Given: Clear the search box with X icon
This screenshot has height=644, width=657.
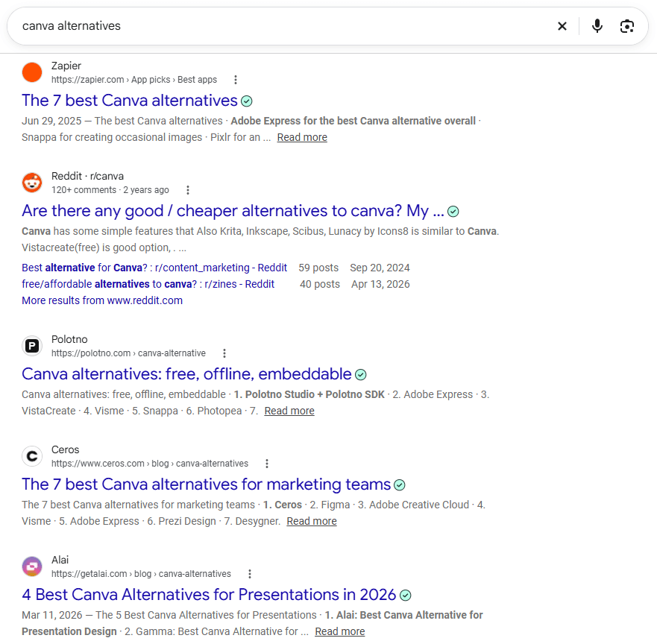Looking at the screenshot, I should [562, 26].
